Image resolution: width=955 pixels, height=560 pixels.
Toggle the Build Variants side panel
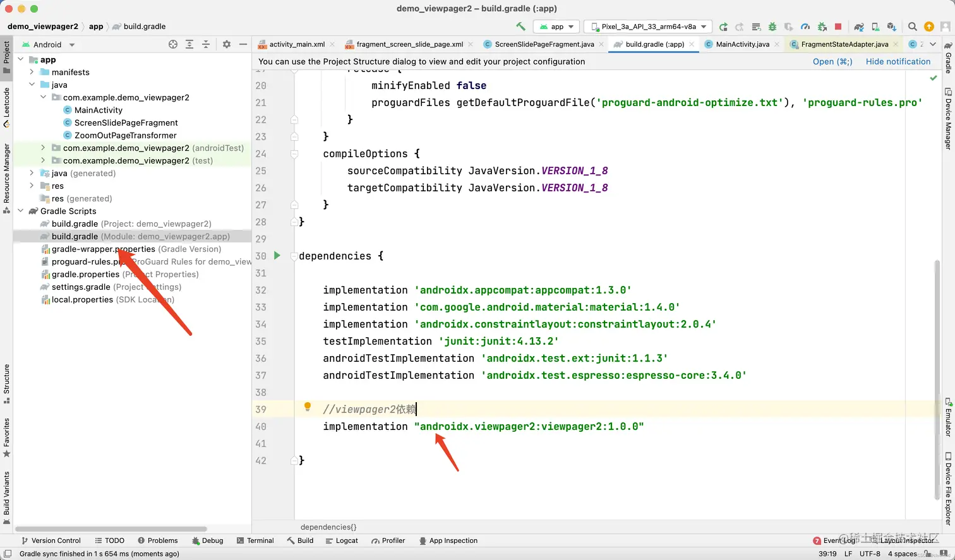click(6, 498)
